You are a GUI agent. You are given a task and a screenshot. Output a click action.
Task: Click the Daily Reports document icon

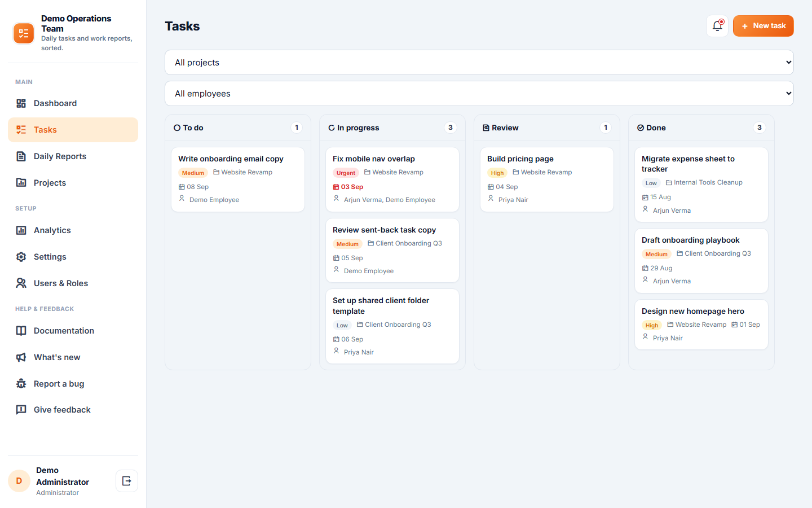(x=21, y=156)
